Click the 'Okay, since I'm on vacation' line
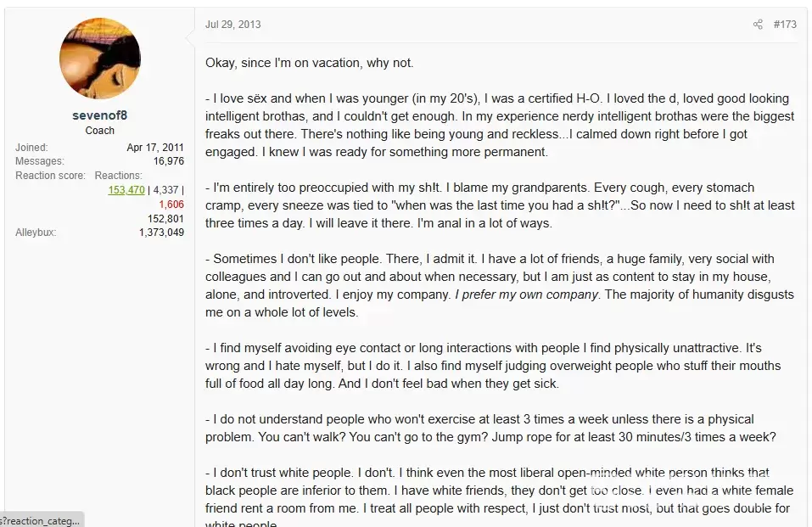This screenshot has height=527, width=812. pos(309,63)
